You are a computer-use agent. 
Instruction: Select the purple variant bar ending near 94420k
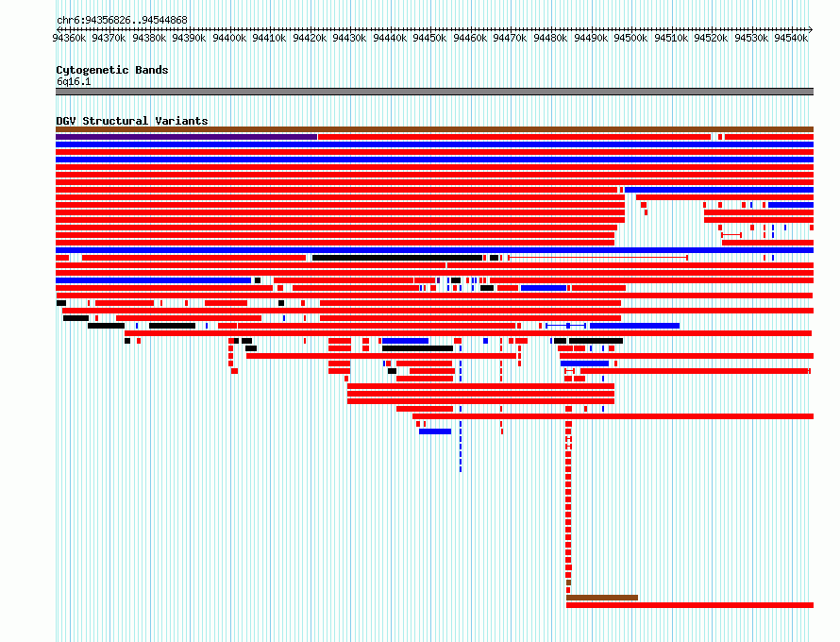187,137
